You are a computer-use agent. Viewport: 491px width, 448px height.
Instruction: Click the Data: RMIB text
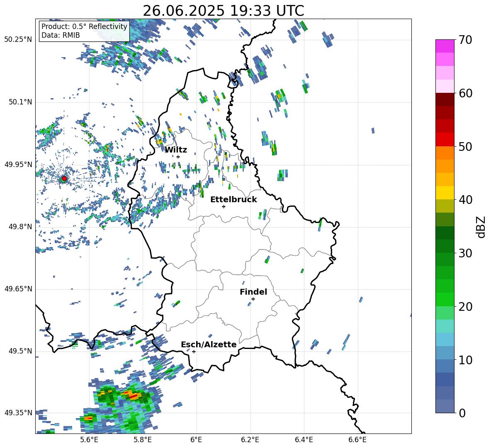(61, 35)
